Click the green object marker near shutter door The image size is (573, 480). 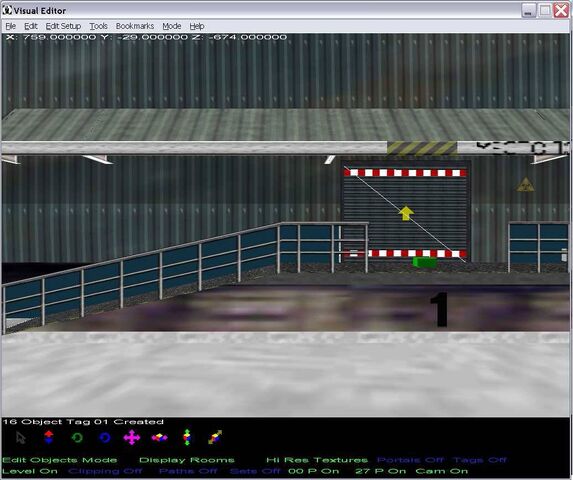(x=424, y=262)
